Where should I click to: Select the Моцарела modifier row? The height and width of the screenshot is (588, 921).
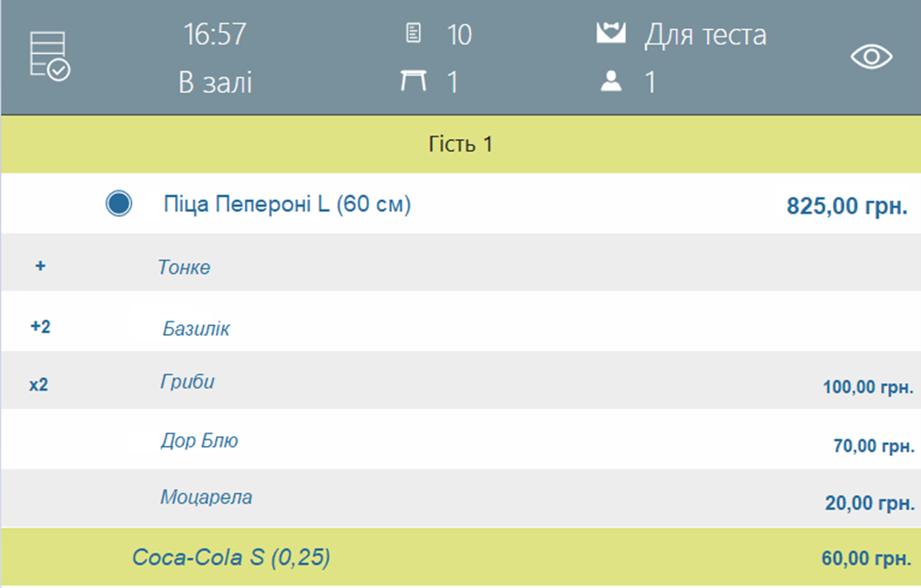pyautogui.click(x=461, y=498)
